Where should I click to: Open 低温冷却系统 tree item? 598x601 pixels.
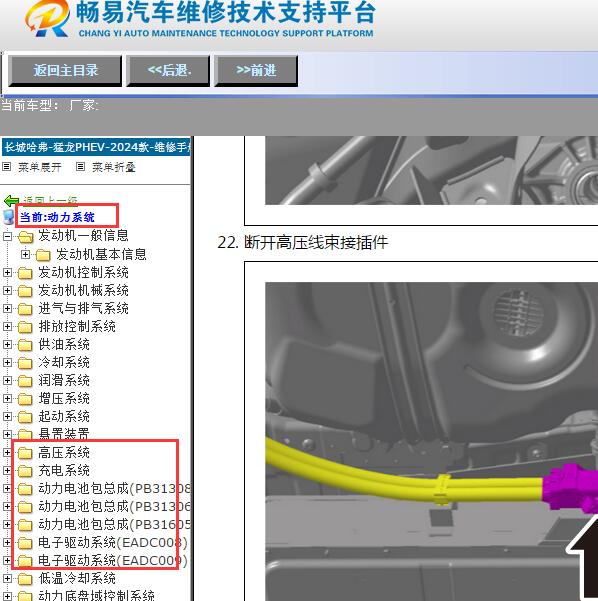[x=77, y=579]
